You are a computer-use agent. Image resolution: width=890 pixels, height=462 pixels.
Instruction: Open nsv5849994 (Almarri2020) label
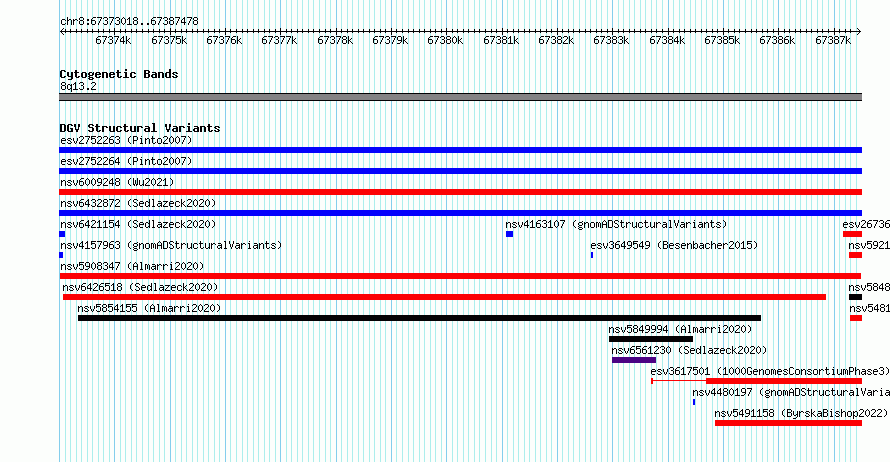click(x=680, y=329)
